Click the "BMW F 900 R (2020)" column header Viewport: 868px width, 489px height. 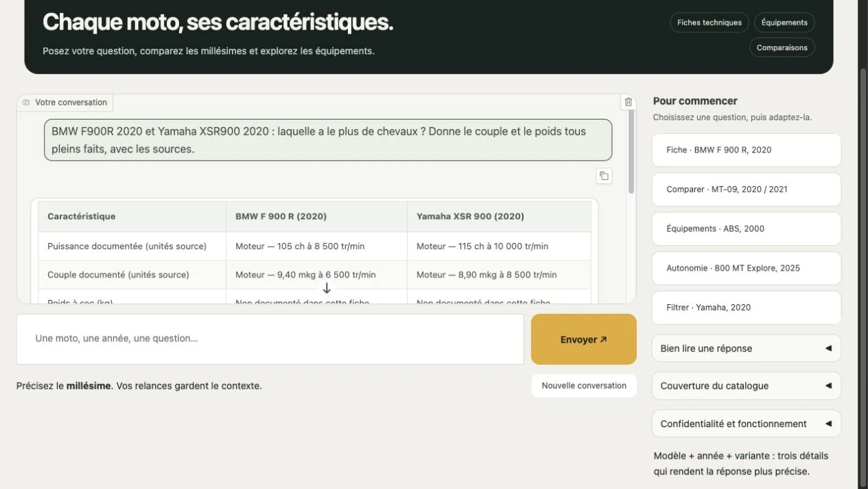tap(316, 216)
